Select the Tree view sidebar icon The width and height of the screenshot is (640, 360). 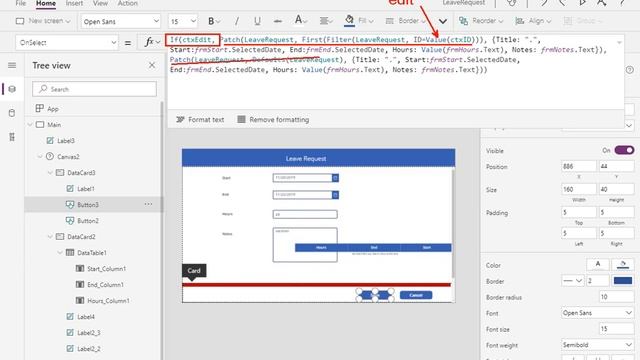click(12, 89)
